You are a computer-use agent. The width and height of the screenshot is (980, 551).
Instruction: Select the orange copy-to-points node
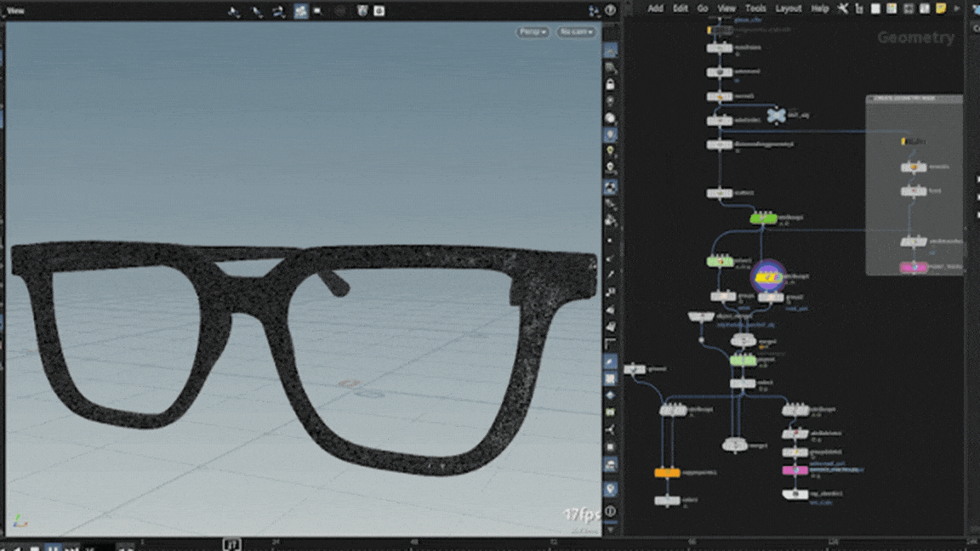coord(667,473)
